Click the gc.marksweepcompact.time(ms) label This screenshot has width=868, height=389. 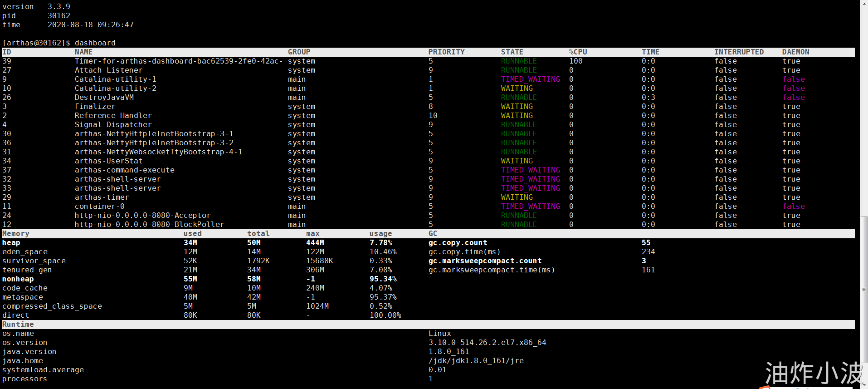point(492,270)
